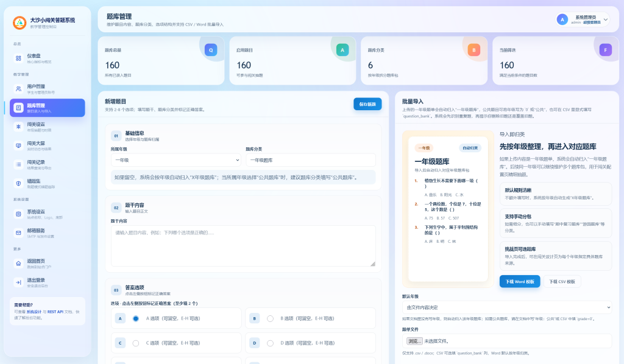Image resolution: width=624 pixels, height=364 pixels.
Task: Click the 退出登录 logout arrow icon
Action: tap(18, 282)
